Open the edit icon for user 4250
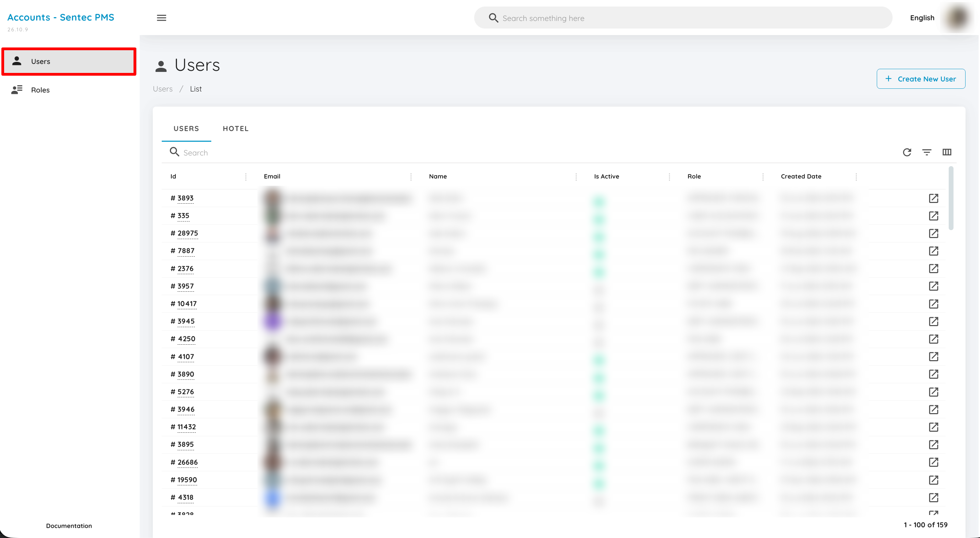 click(x=934, y=339)
